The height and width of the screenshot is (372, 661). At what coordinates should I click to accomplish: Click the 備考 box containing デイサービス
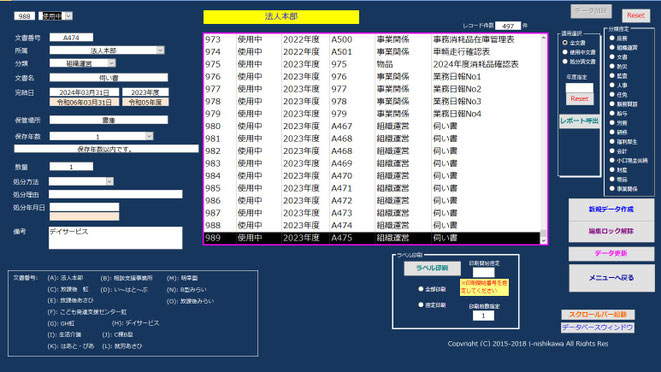tap(116, 238)
